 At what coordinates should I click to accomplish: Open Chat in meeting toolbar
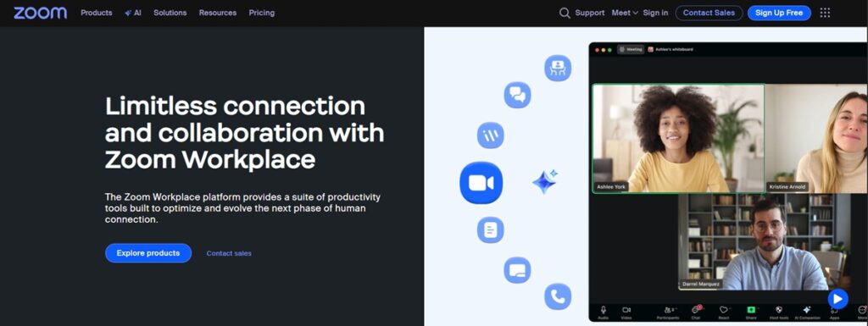click(696, 312)
